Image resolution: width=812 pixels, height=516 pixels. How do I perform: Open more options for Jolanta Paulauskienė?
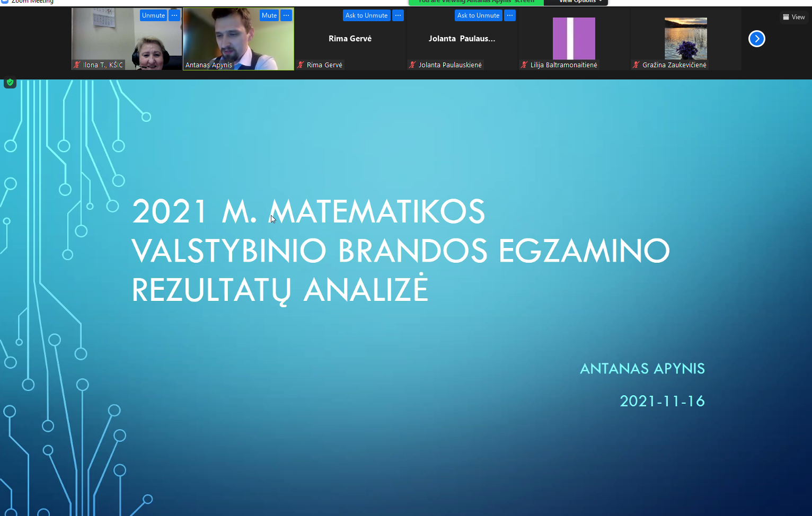(x=510, y=15)
